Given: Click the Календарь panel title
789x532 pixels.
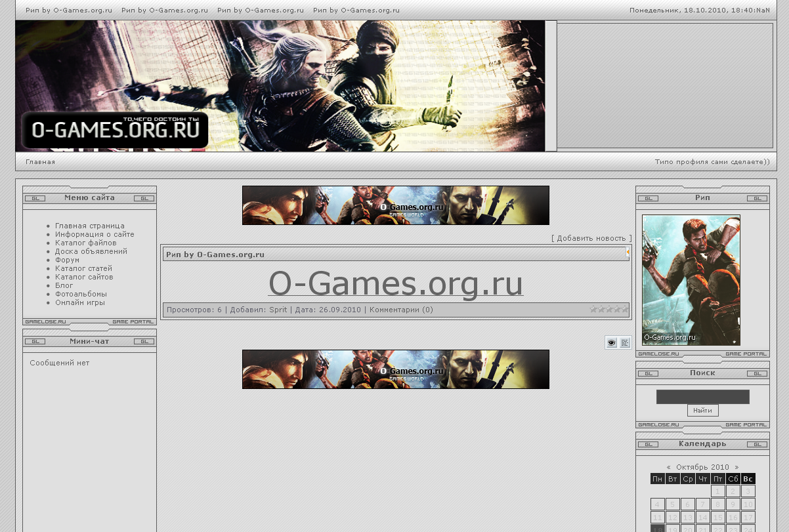Looking at the screenshot, I should coord(702,443).
